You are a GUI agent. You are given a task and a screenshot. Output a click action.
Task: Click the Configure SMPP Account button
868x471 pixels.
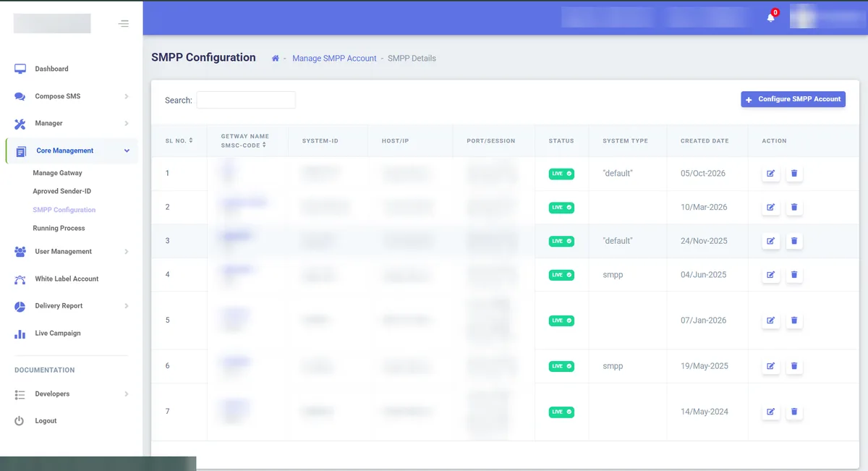click(793, 99)
